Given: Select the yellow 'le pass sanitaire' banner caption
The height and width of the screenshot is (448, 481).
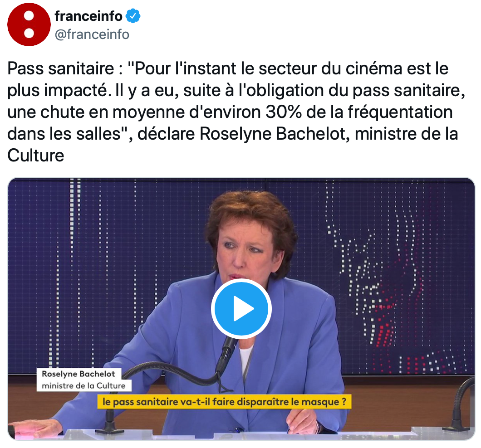Looking at the screenshot, I should point(224,402).
